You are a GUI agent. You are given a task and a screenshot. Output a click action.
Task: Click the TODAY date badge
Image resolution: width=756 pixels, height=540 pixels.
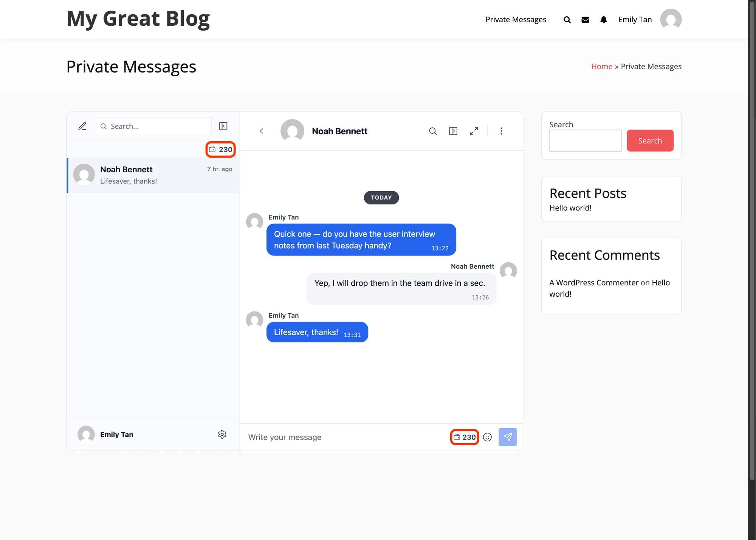coord(381,198)
